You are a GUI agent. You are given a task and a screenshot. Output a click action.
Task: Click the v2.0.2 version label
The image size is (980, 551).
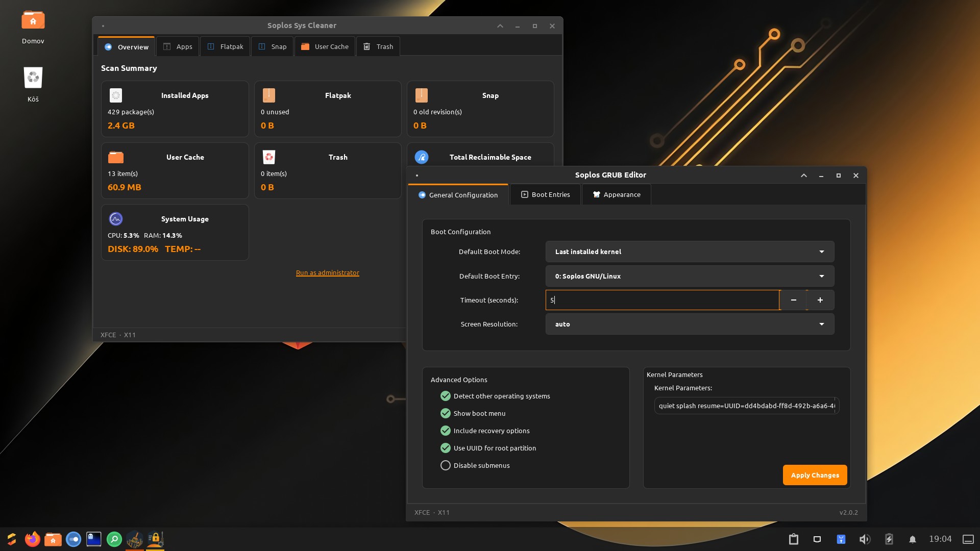tap(848, 512)
